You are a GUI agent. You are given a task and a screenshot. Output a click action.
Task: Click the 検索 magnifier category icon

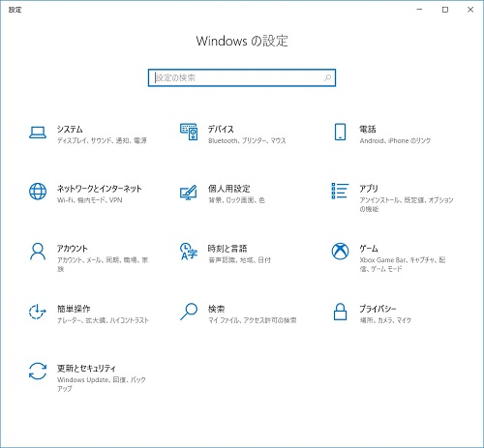[189, 312]
